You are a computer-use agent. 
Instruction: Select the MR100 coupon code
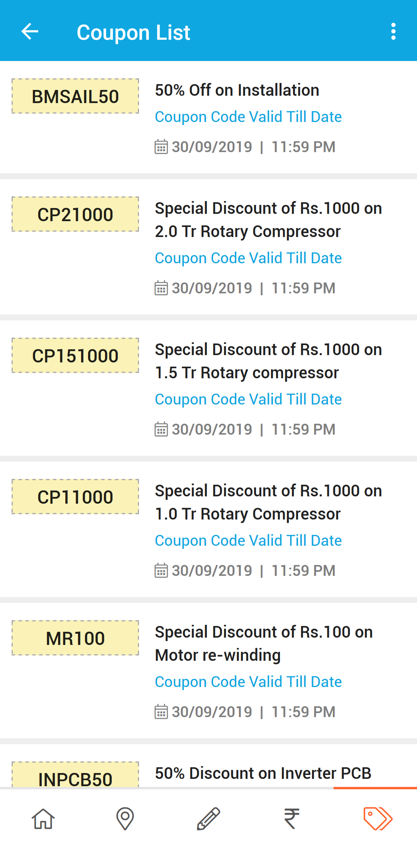point(75,638)
